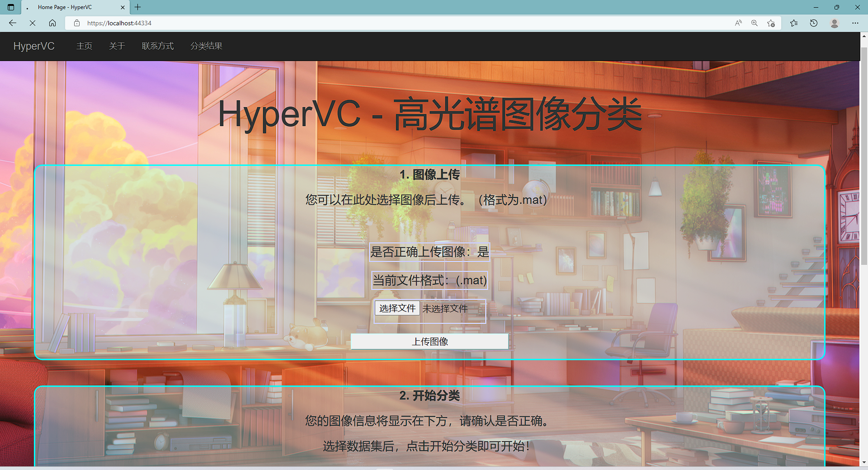Screen dimensions: 868x470
Task: Click the 未选择文件 label
Action: point(445,309)
